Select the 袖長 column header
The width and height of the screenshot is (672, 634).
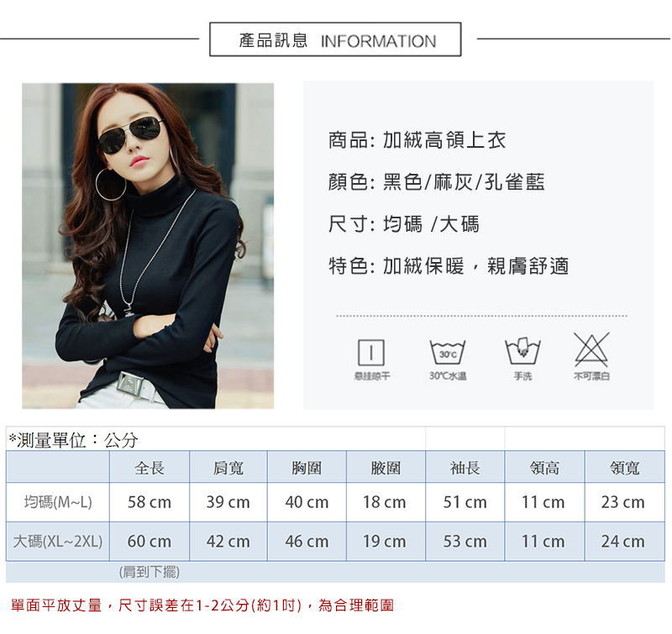(465, 468)
